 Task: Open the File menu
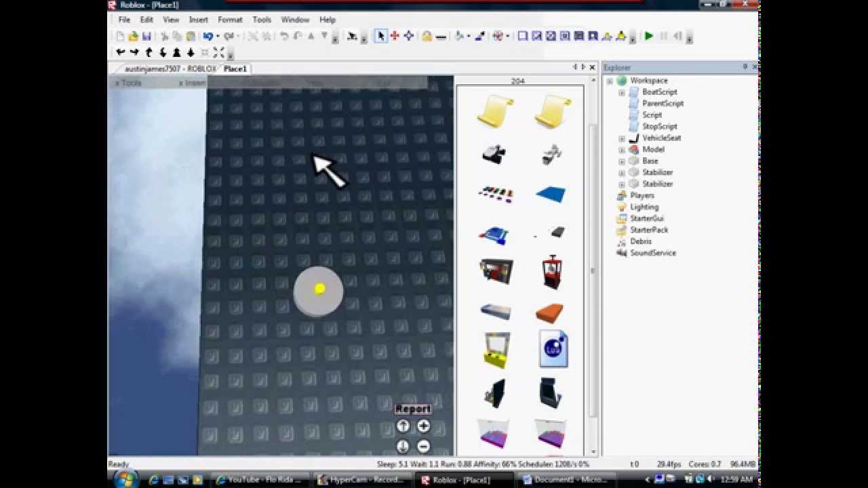(124, 20)
